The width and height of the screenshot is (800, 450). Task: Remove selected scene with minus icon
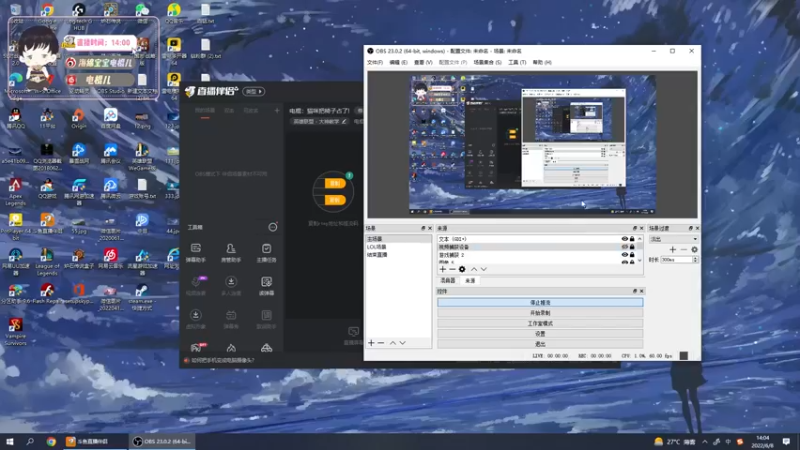click(x=381, y=343)
